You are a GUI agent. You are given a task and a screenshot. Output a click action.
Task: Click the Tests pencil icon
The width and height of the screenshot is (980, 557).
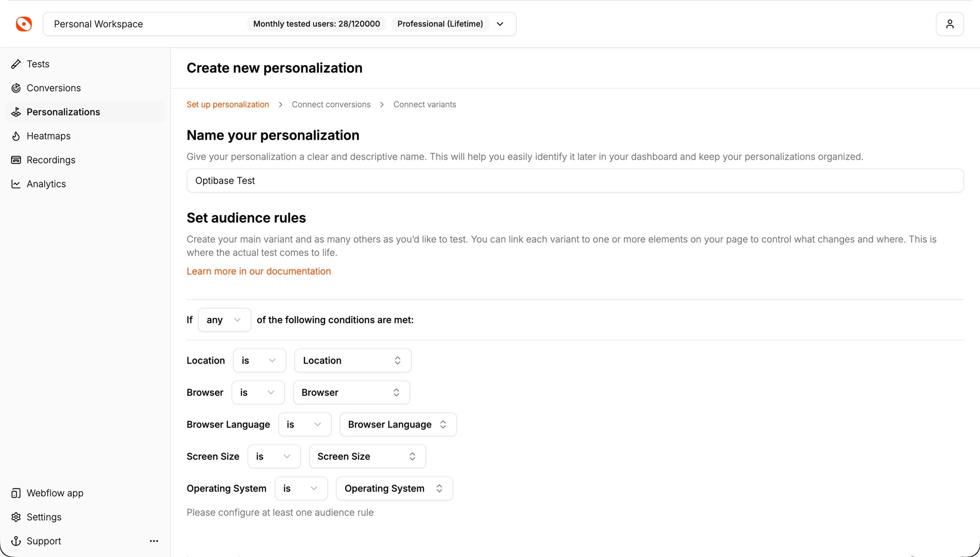click(16, 64)
